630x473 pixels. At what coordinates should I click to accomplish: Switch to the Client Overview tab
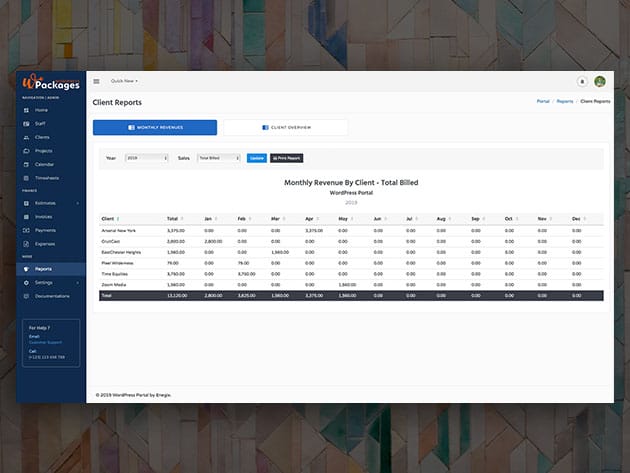pos(286,128)
